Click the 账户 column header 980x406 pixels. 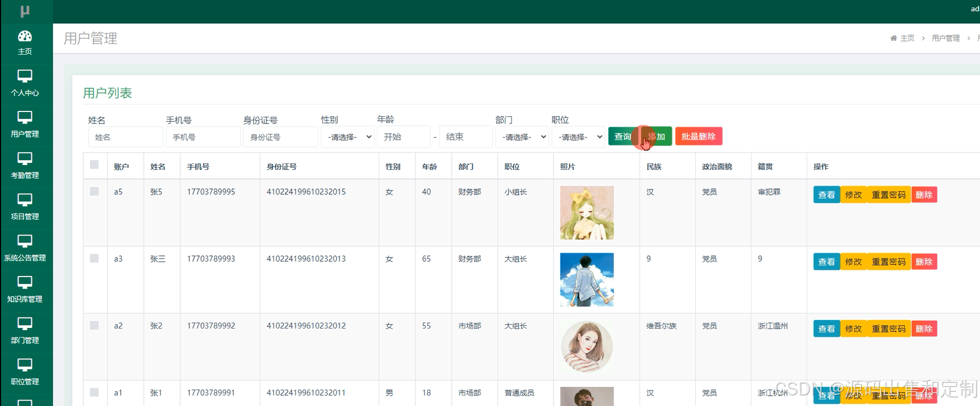[121, 167]
